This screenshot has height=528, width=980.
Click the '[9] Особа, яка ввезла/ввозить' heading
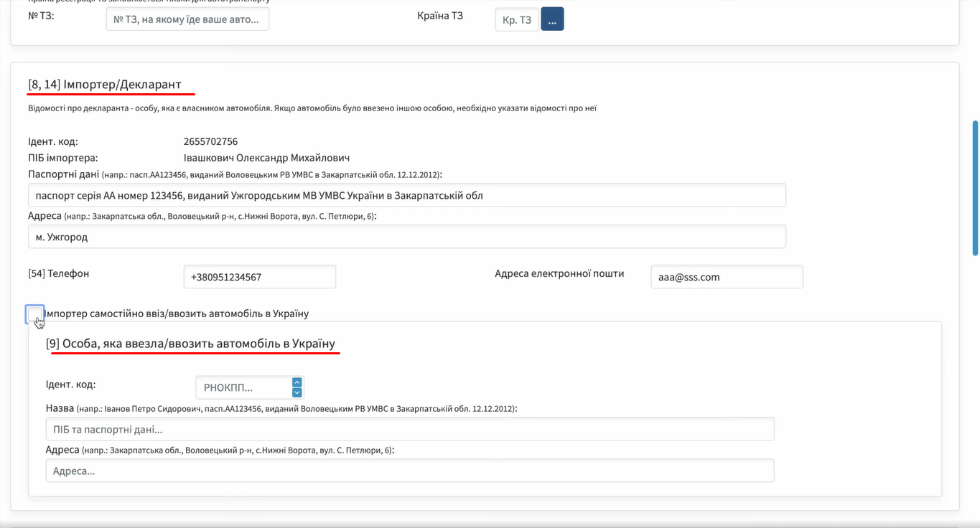point(191,344)
